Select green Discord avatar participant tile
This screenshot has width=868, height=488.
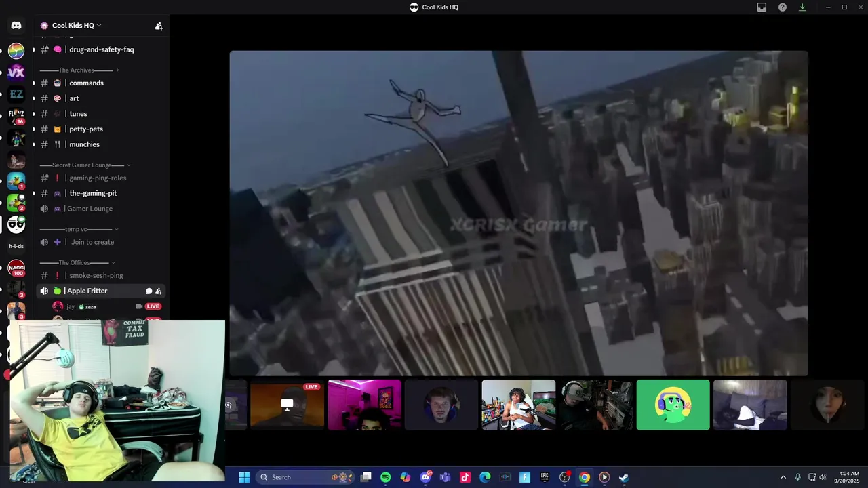coord(673,405)
